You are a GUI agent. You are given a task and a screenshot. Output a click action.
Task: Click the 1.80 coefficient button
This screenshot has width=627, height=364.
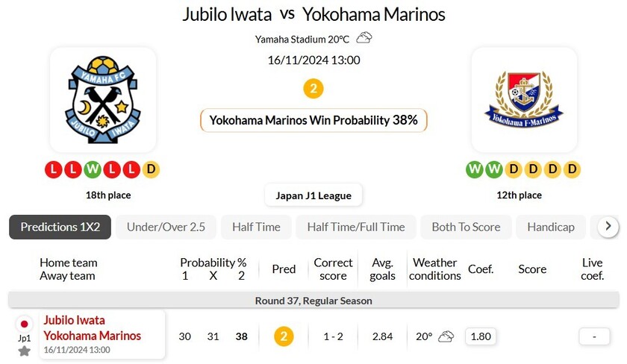click(x=481, y=336)
